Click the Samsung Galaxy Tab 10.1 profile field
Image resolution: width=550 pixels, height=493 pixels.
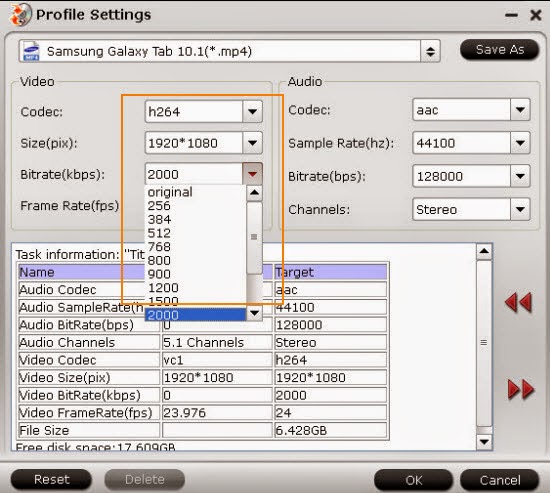(x=220, y=52)
